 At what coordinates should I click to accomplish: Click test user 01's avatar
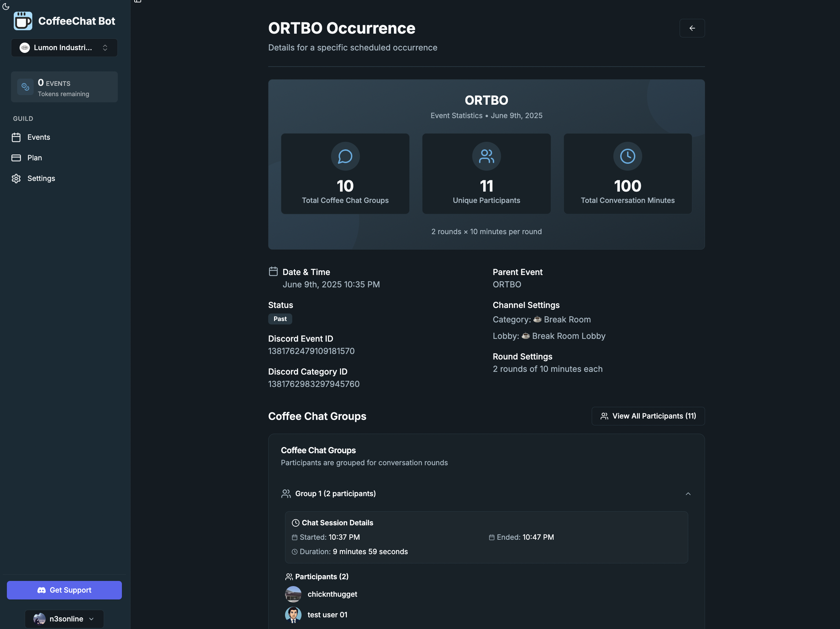pyautogui.click(x=293, y=615)
